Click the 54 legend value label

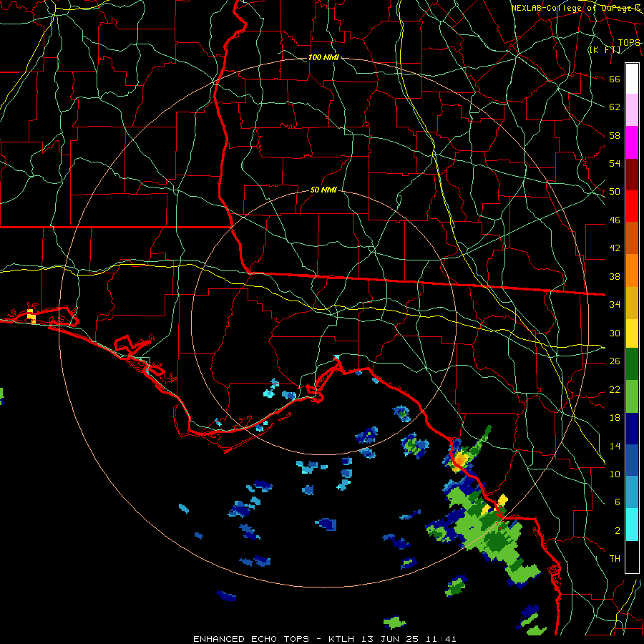point(615,163)
